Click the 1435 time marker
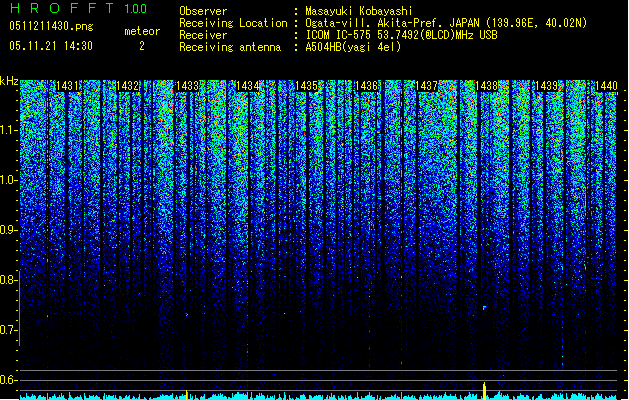629x400 pixels. point(306,86)
